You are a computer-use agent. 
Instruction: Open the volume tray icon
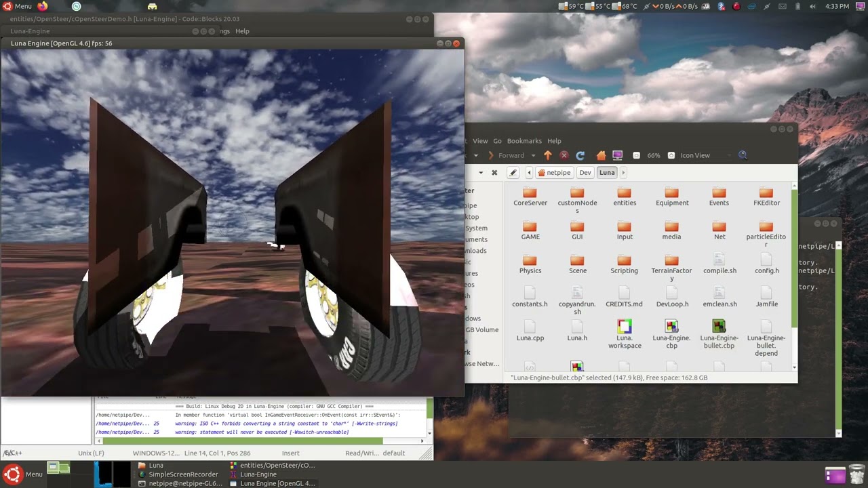(813, 6)
